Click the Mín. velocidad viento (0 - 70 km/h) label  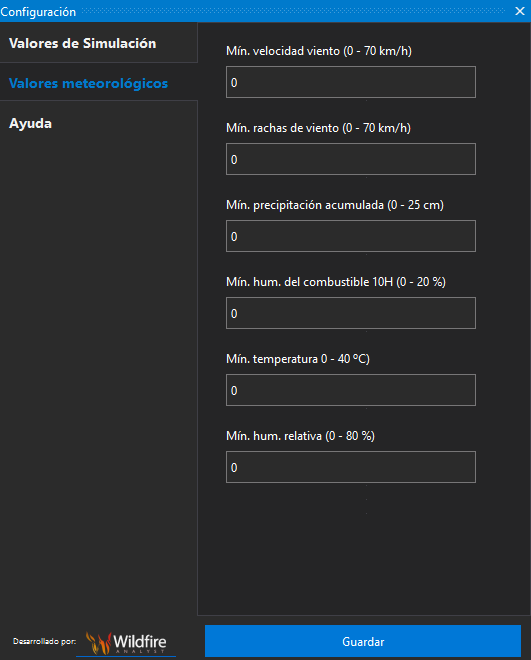319,51
